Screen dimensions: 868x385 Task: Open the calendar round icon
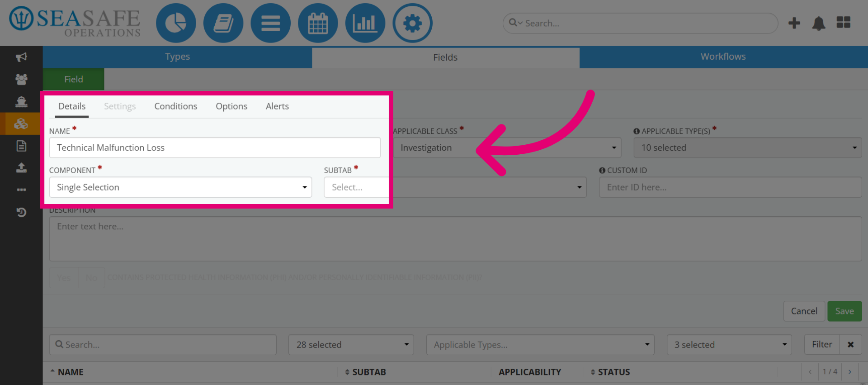coord(318,23)
